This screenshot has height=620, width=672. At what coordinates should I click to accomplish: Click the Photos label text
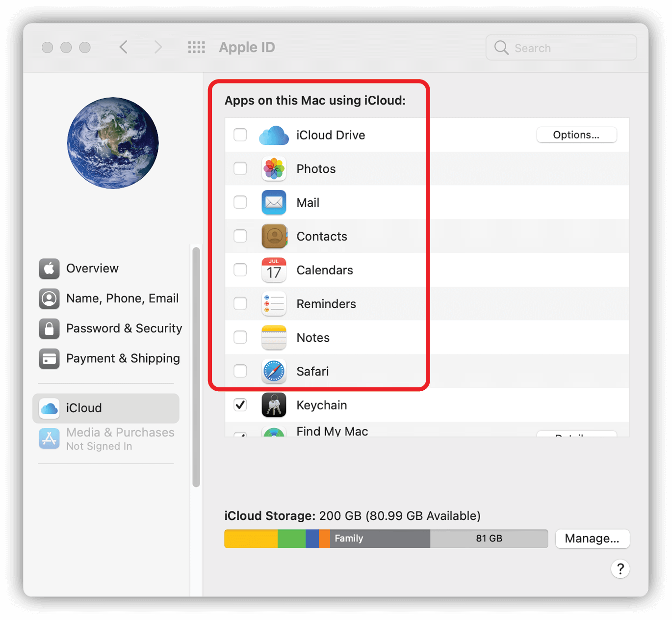[x=316, y=169]
